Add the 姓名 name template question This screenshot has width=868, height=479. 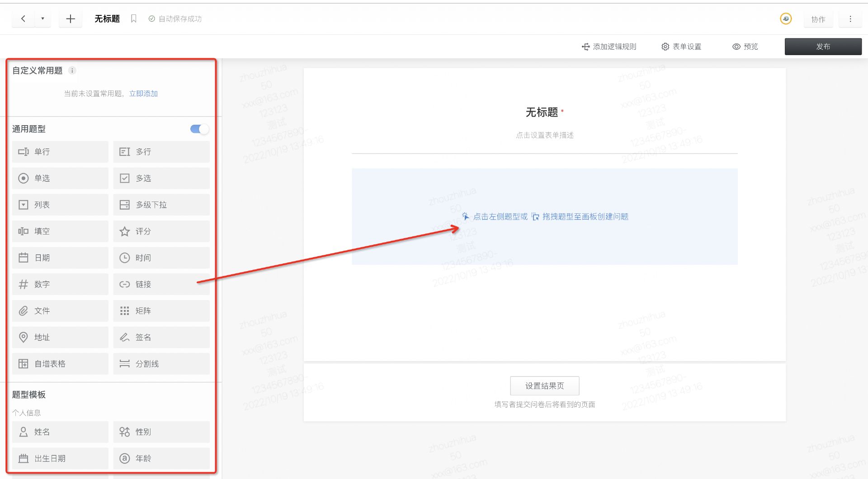[60, 432]
